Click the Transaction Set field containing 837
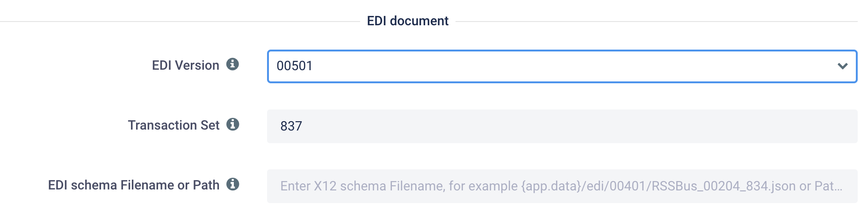868x218 pixels. pyautogui.click(x=562, y=126)
